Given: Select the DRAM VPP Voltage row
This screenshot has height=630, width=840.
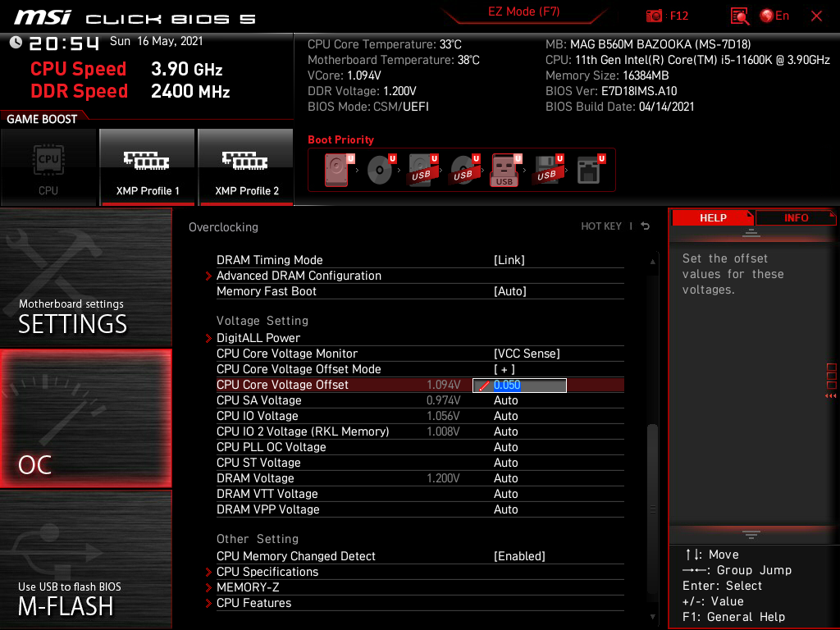Looking at the screenshot, I should [x=420, y=509].
